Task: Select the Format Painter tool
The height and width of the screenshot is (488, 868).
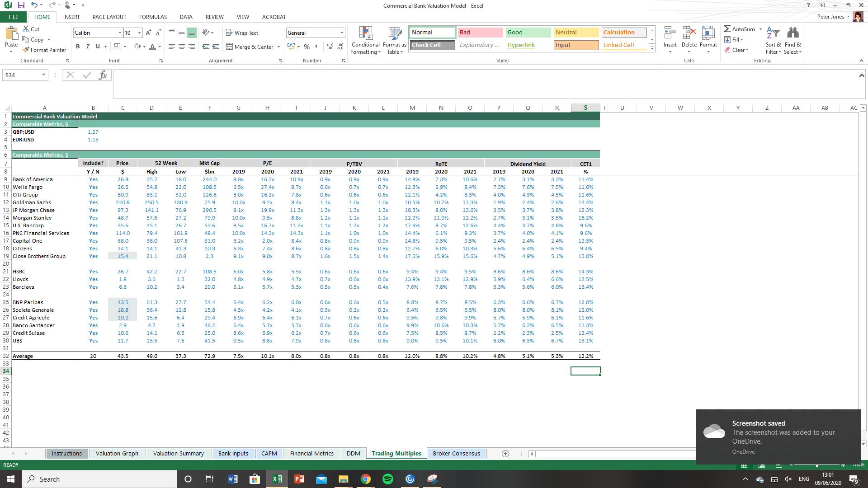Action: (x=44, y=50)
